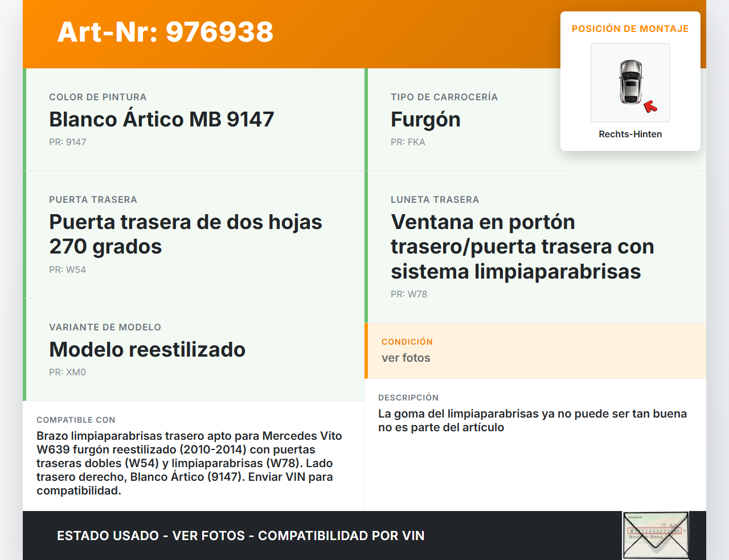Select the Blanco Ártico MB 9147 value

point(162,119)
